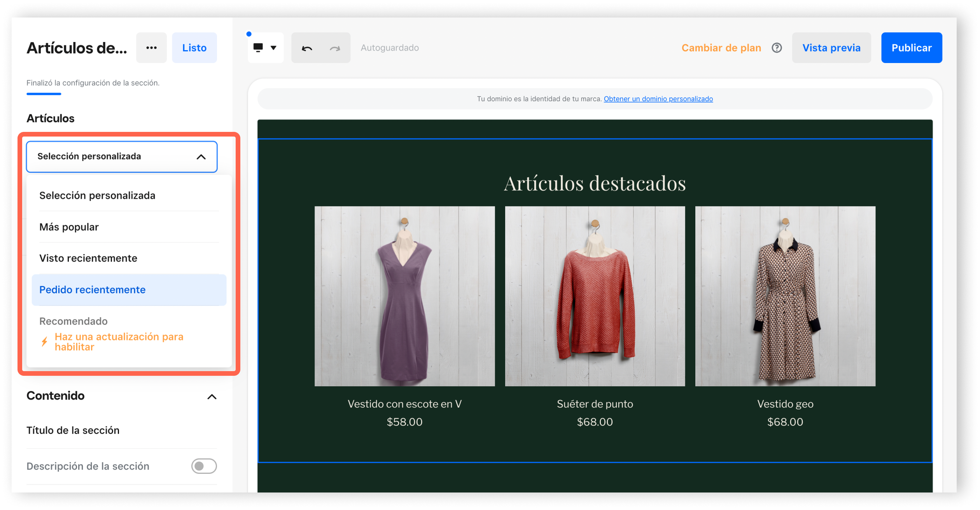This screenshot has height=510, width=980.
Task: Open the three-dots more options menu
Action: (151, 48)
